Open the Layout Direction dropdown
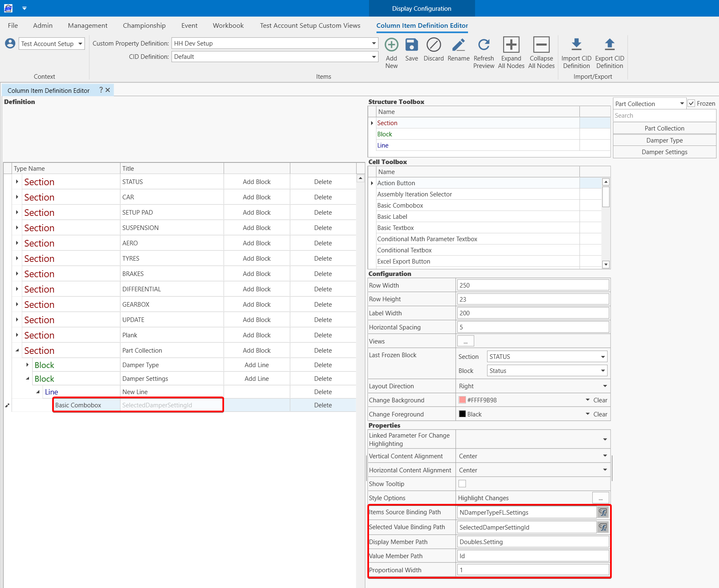Viewport: 719px width, 588px height. 605,386
